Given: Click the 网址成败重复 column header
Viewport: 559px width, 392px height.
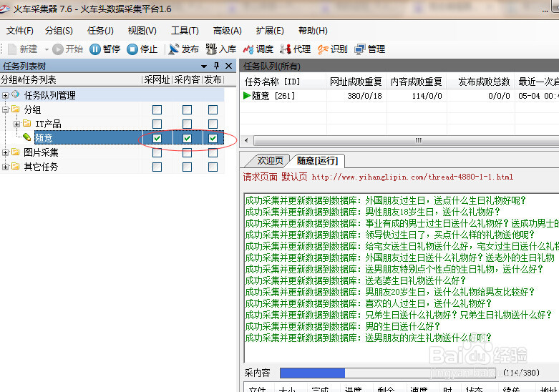Looking at the screenshot, I should [356, 82].
